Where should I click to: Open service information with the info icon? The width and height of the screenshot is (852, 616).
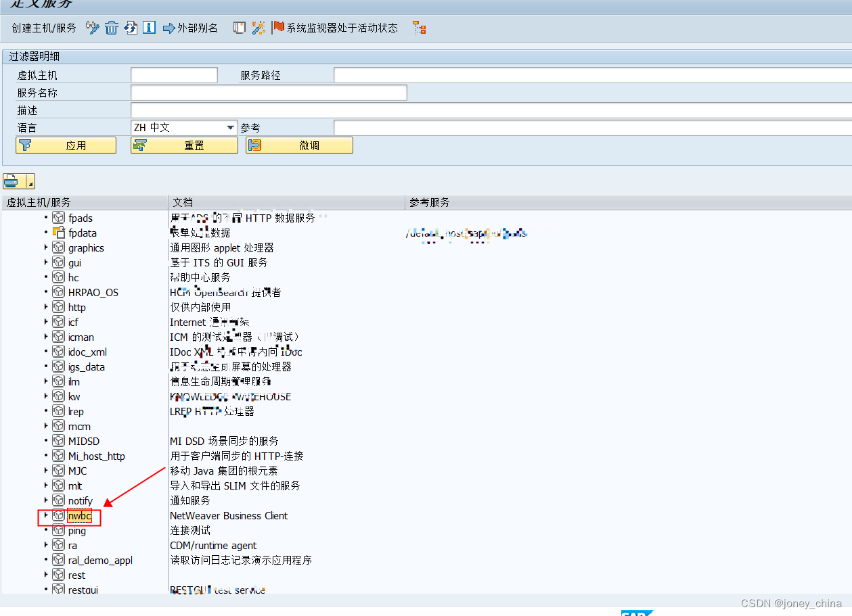(148, 28)
